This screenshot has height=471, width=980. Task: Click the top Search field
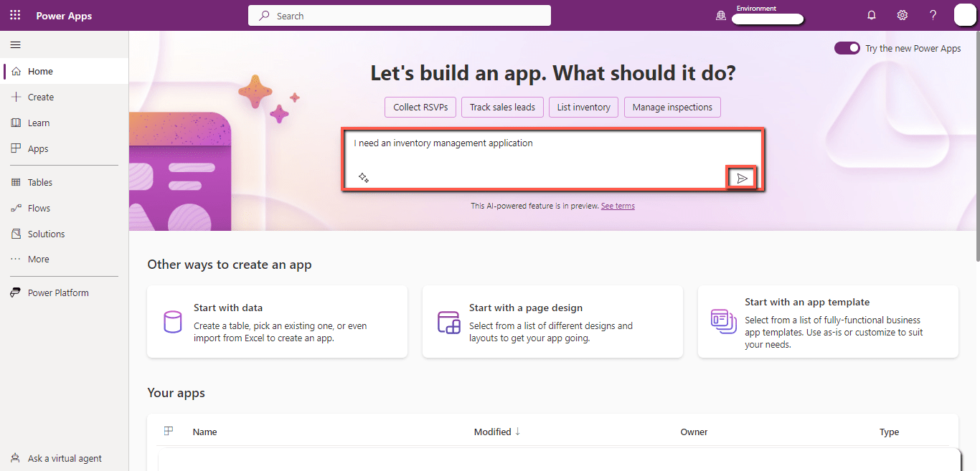click(x=400, y=15)
